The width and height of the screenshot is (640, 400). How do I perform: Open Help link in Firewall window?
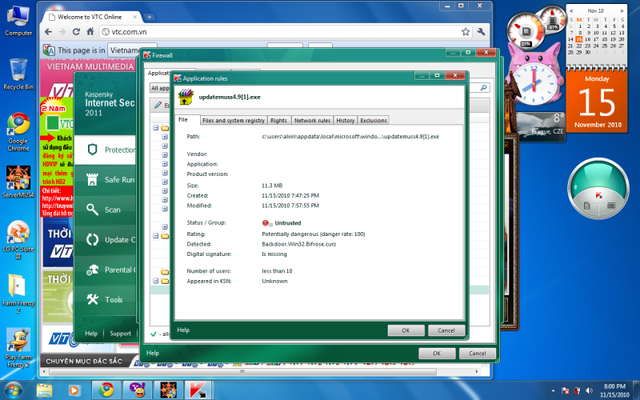pos(153,353)
